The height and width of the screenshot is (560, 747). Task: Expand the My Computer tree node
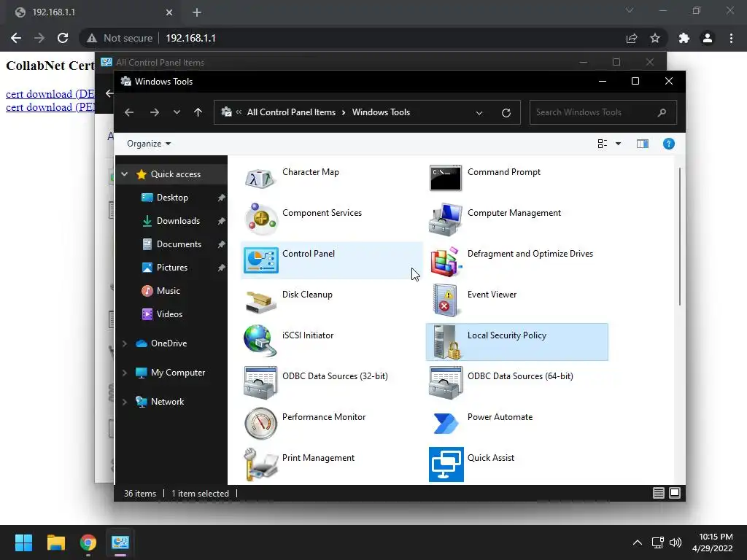pos(124,373)
